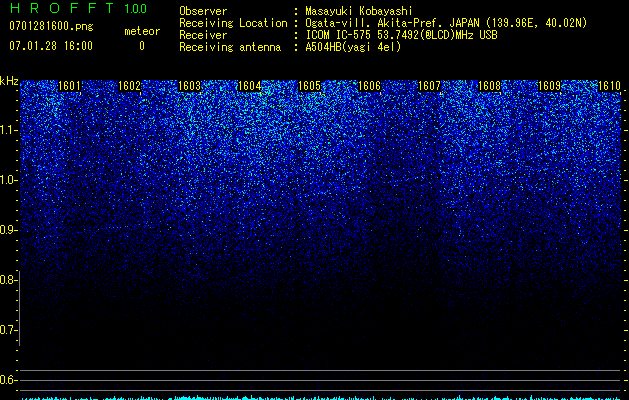The width and height of the screenshot is (629, 400).
Task: Select the file name 0701281600.png
Action: coord(51,27)
